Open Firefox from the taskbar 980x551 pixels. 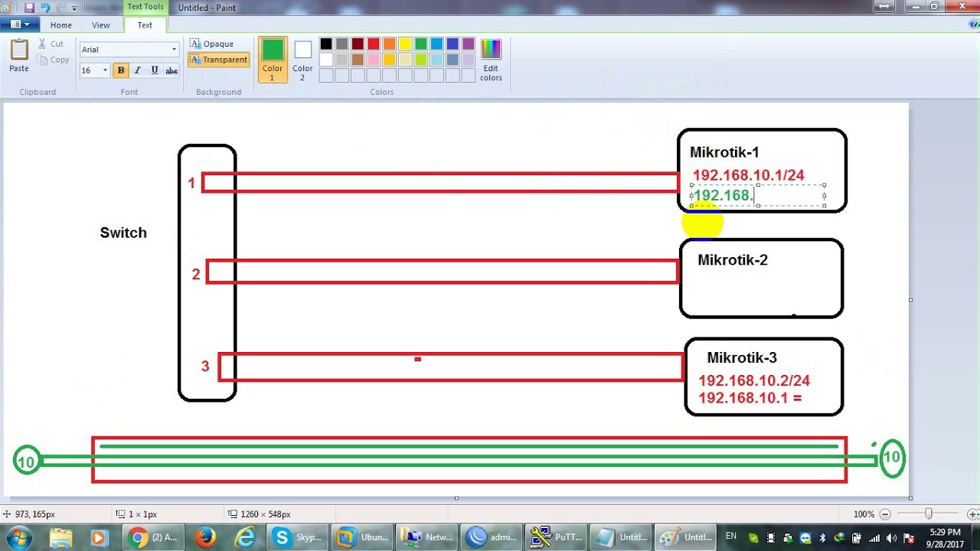pos(205,537)
